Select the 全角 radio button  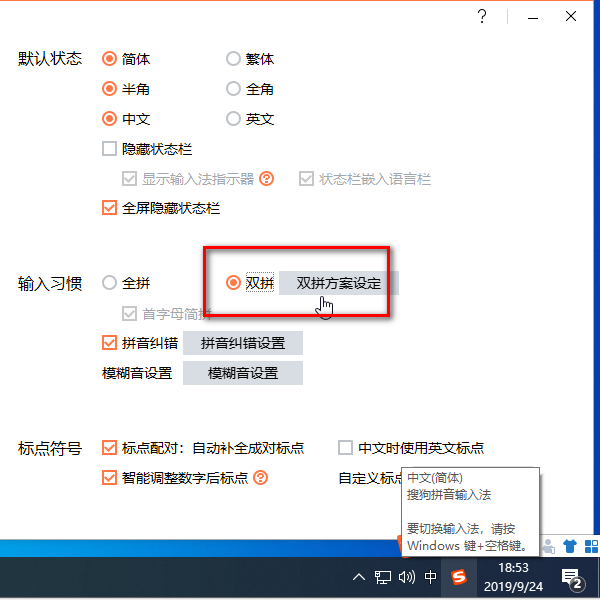click(x=233, y=88)
